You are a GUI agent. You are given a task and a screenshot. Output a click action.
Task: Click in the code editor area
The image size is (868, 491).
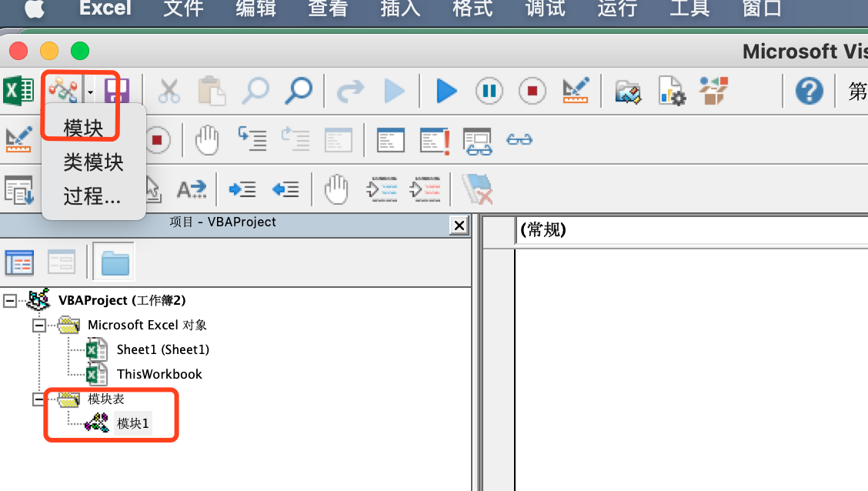pyautogui.click(x=692, y=369)
